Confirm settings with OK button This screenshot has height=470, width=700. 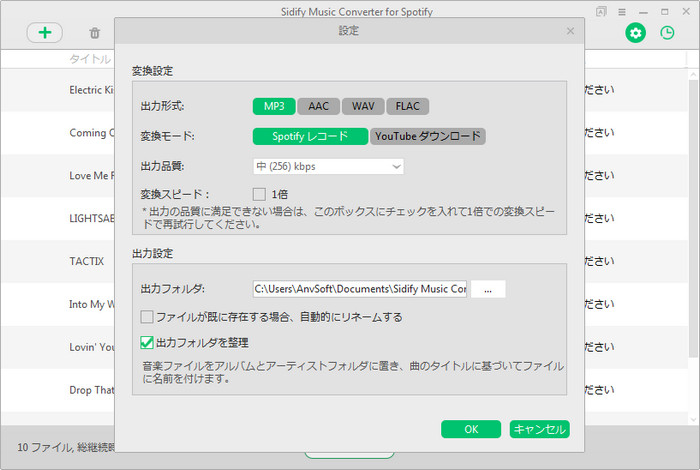pyautogui.click(x=471, y=429)
